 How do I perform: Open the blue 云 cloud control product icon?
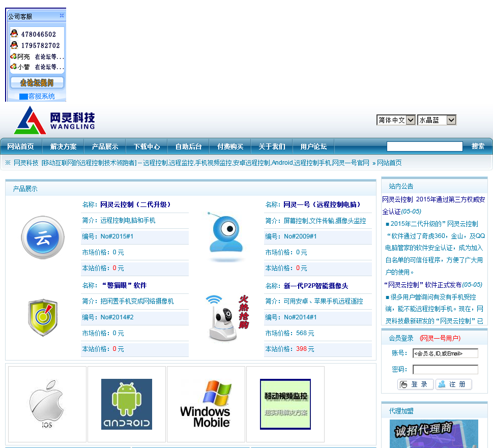click(x=43, y=237)
